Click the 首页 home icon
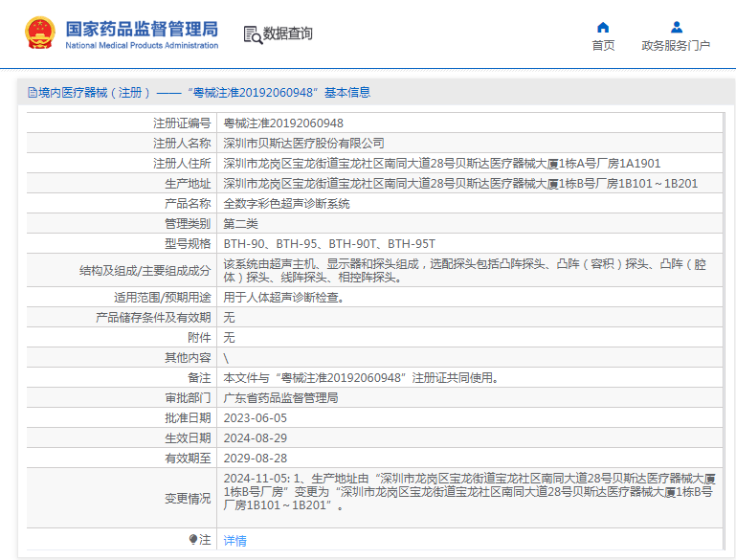 [x=603, y=27]
